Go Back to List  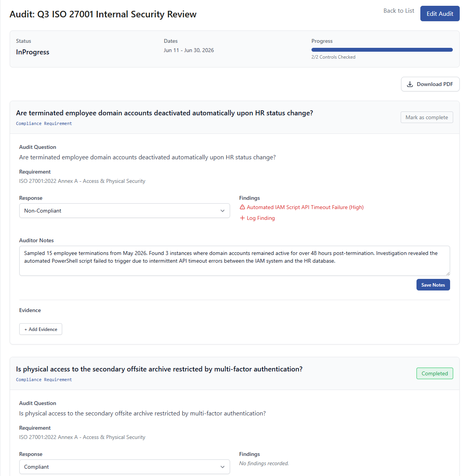pos(399,11)
